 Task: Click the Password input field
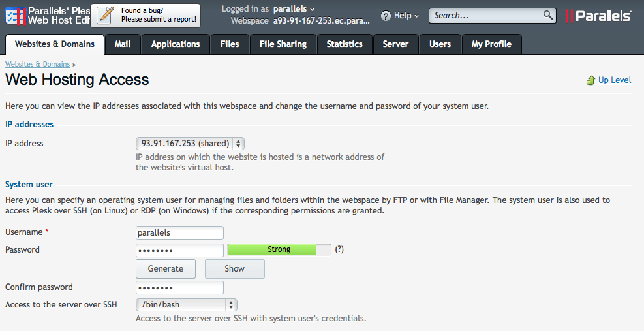pyautogui.click(x=179, y=250)
